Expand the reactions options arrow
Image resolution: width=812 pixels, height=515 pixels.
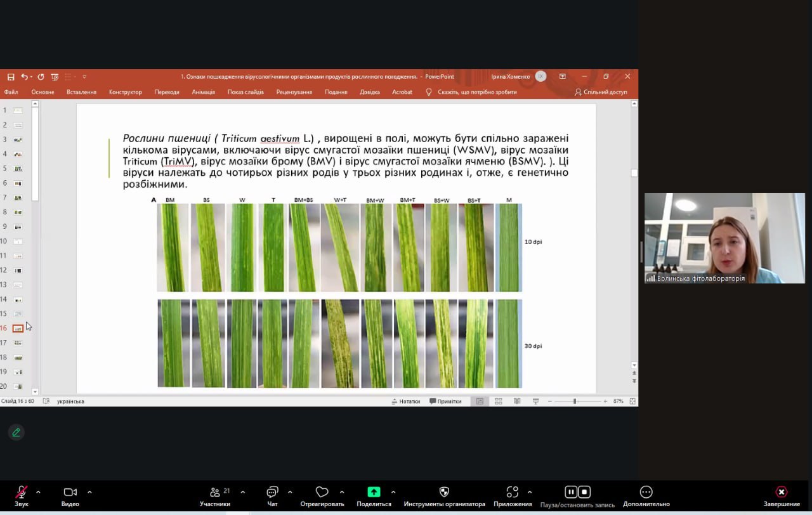coord(342,492)
